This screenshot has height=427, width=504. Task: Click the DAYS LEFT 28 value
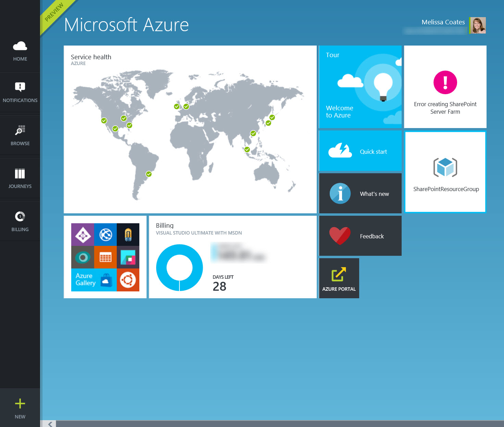(x=219, y=286)
